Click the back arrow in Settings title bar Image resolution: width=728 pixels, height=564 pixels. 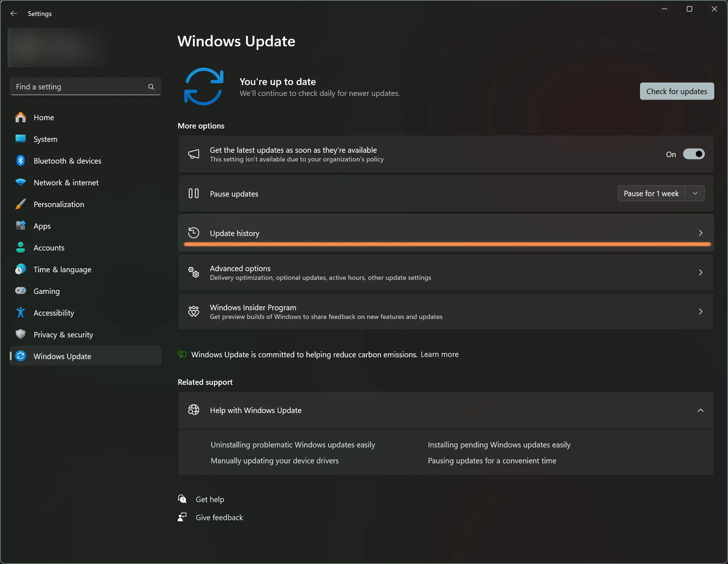13,13
